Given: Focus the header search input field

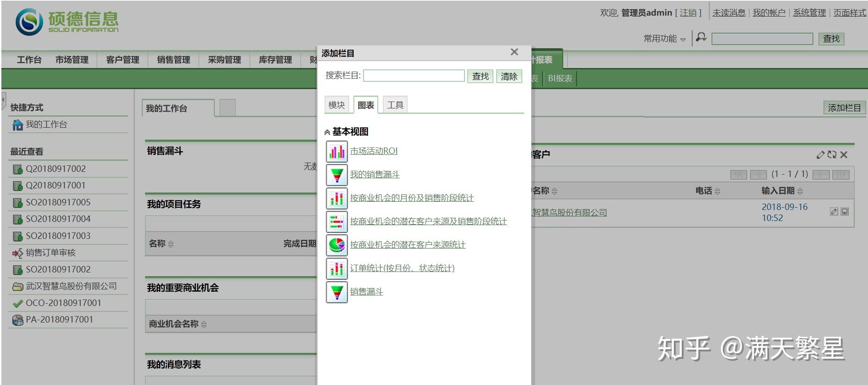Looking at the screenshot, I should 762,39.
